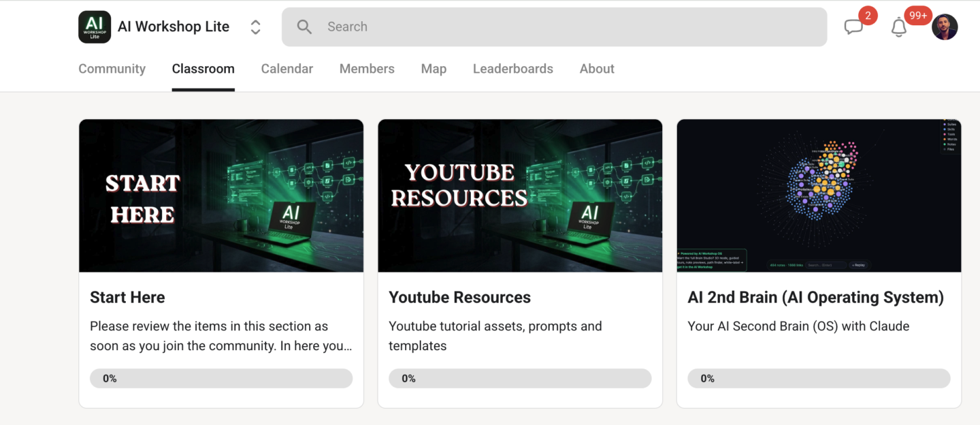Click the Youtube Resources progress bar
980x425 pixels.
click(520, 379)
